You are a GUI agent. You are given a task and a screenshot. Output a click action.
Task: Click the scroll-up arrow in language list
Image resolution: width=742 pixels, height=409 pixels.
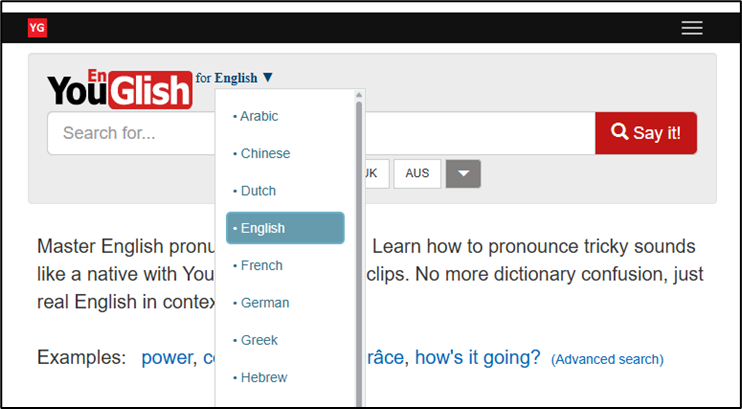359,96
